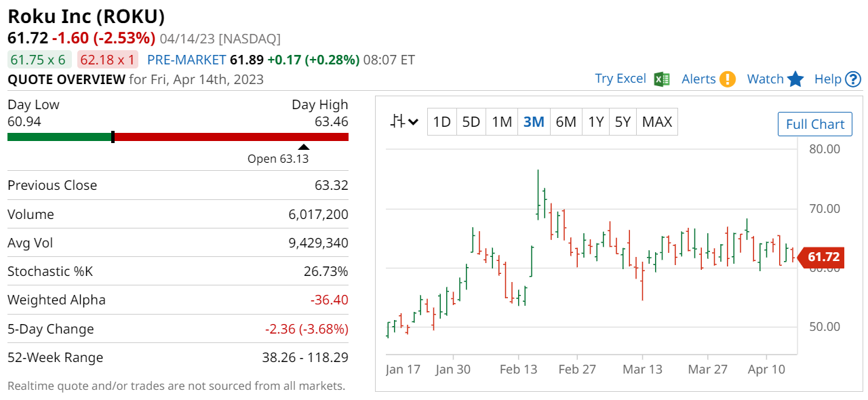Click the 52-Week Range value 38.26 - 118.29

(305, 357)
